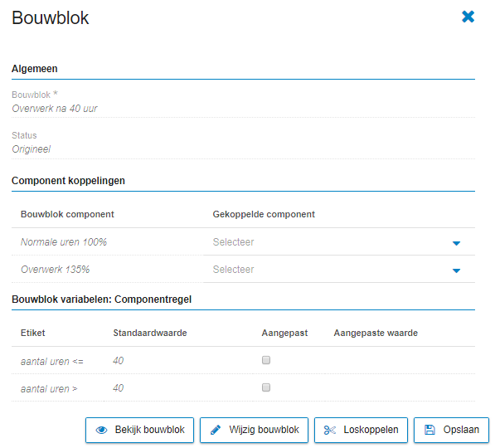The width and height of the screenshot is (495, 448).
Task: Click the eye icon on Bekijk bouwblok
Action: tap(102, 430)
